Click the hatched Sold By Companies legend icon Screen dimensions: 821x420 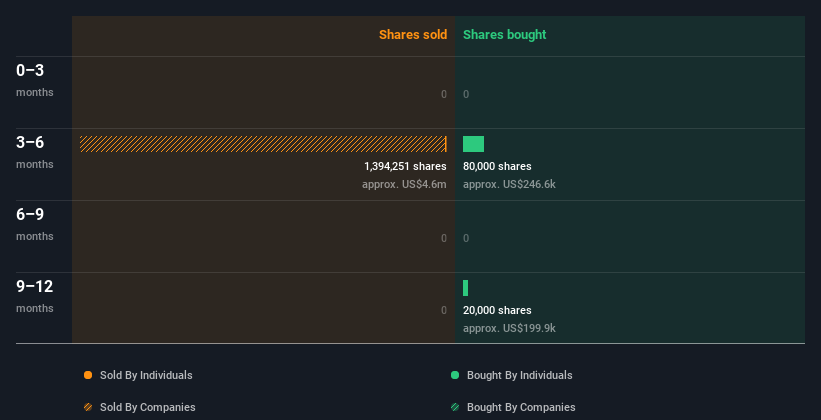(x=88, y=407)
